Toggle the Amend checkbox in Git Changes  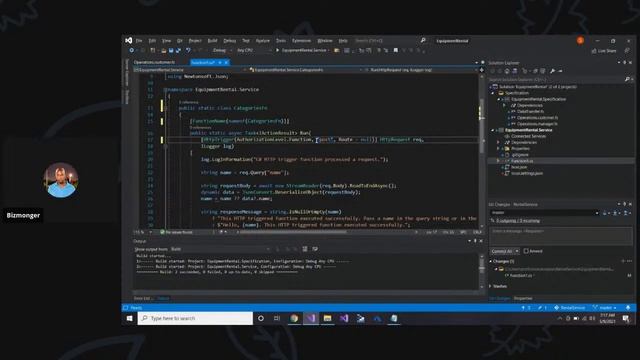(x=526, y=251)
